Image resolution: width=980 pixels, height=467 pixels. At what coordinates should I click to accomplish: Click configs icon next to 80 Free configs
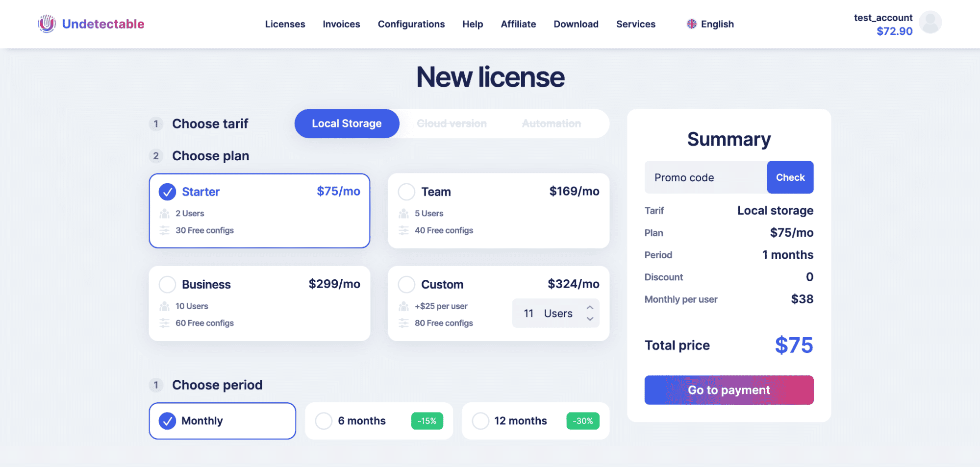[x=403, y=323]
